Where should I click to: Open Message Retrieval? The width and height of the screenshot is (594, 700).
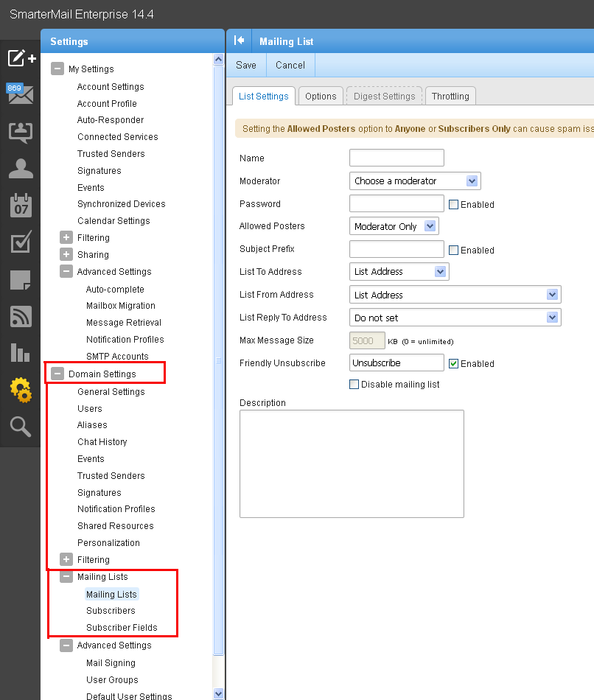point(124,322)
